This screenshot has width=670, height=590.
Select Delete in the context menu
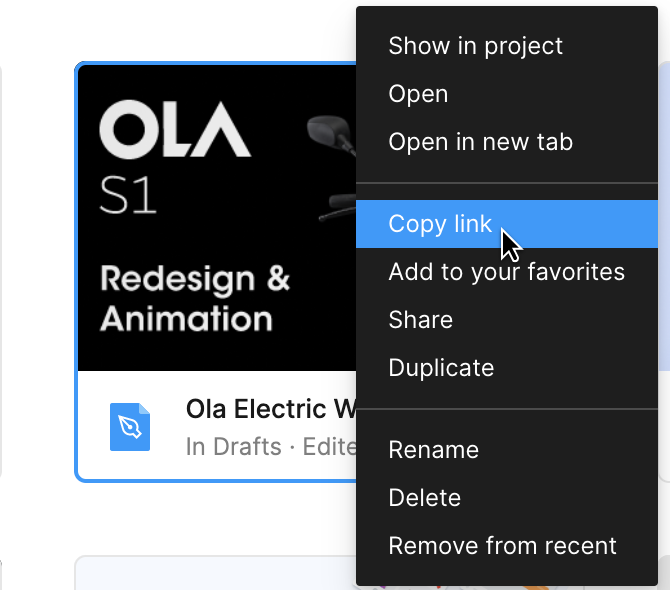coord(507,498)
